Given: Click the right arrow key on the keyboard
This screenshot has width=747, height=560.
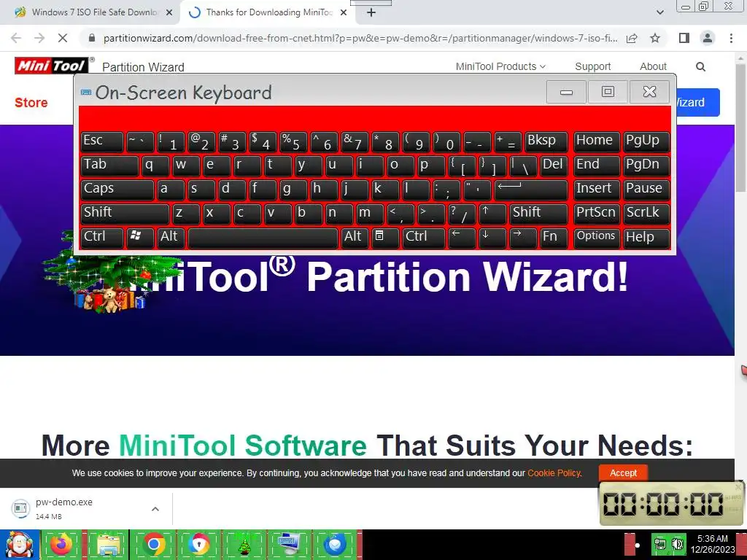Looking at the screenshot, I should point(522,238).
